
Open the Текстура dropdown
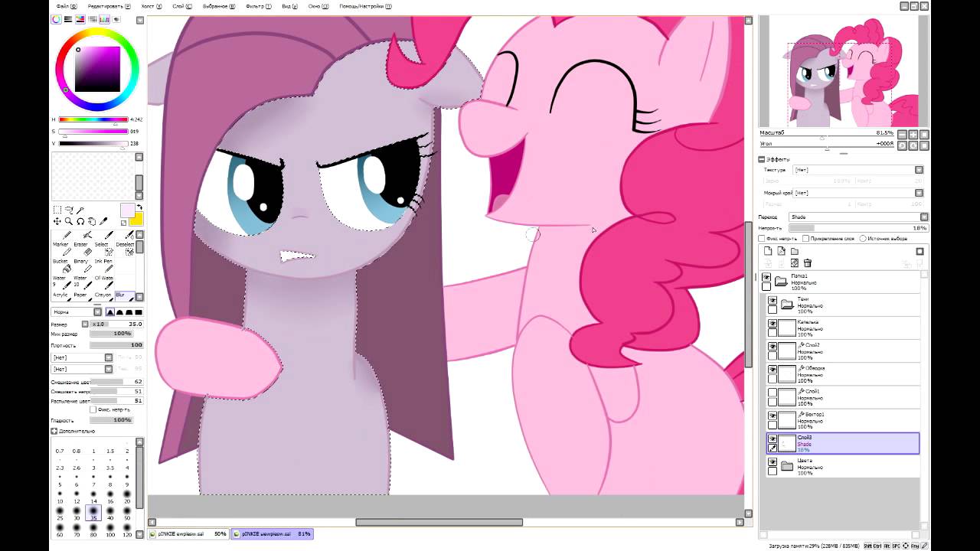[x=857, y=170]
